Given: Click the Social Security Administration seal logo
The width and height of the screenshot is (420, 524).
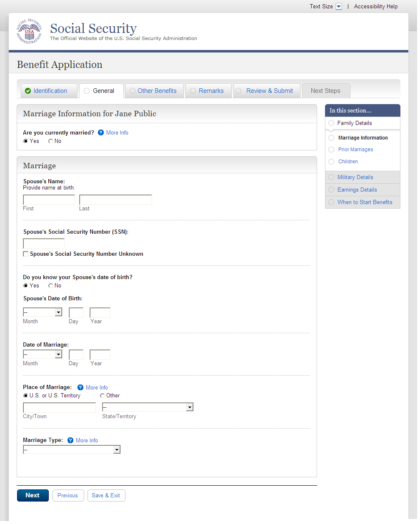Looking at the screenshot, I should pos(29,32).
